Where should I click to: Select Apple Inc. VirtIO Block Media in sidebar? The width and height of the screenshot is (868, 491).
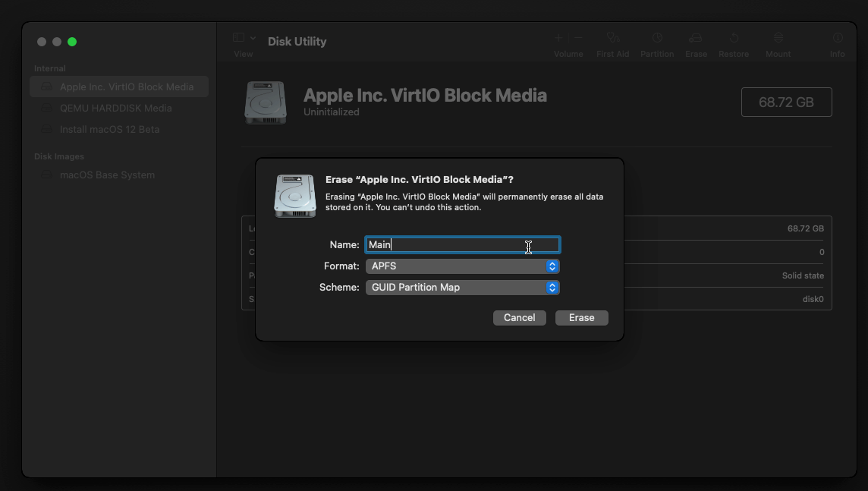coord(119,87)
